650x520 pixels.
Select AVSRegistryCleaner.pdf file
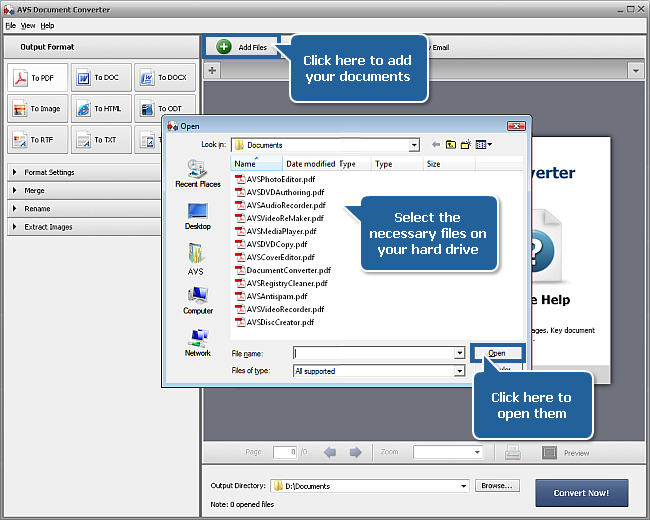[x=281, y=283]
